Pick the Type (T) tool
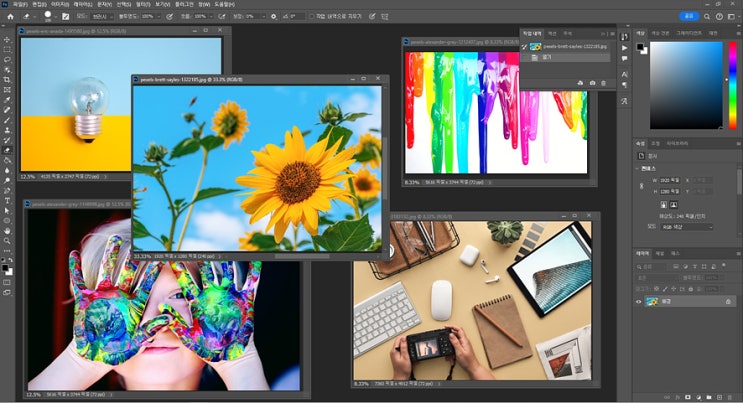The height and width of the screenshot is (403, 743). pyautogui.click(x=7, y=201)
